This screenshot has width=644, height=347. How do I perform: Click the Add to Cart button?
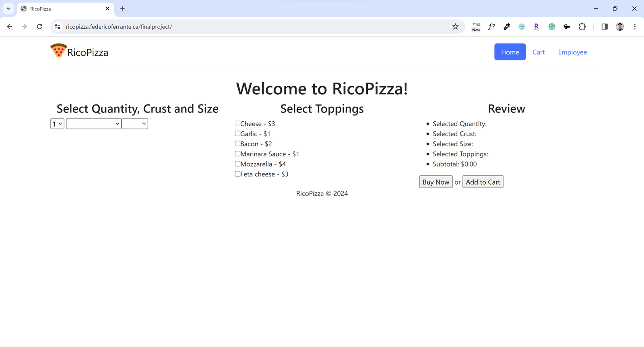(x=483, y=182)
